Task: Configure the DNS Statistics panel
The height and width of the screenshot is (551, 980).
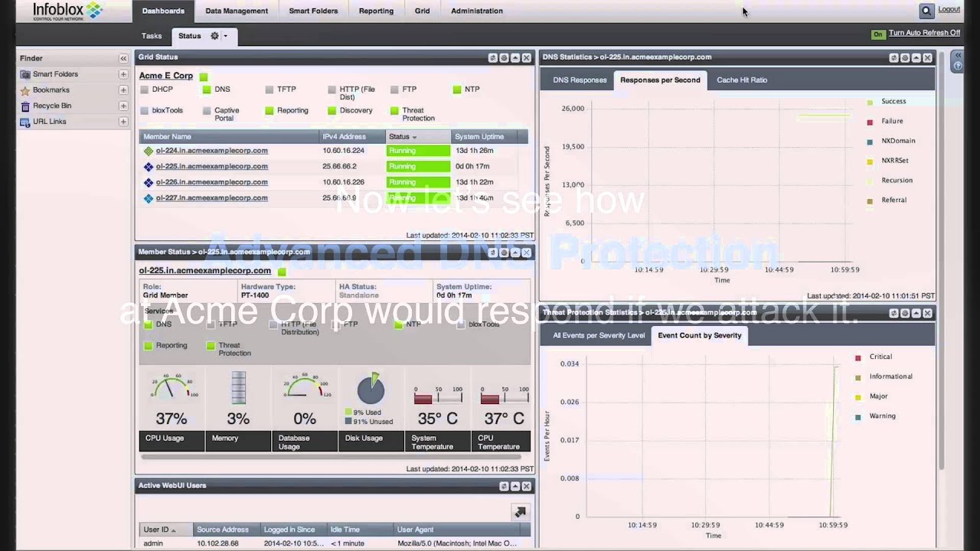Action: [905, 57]
